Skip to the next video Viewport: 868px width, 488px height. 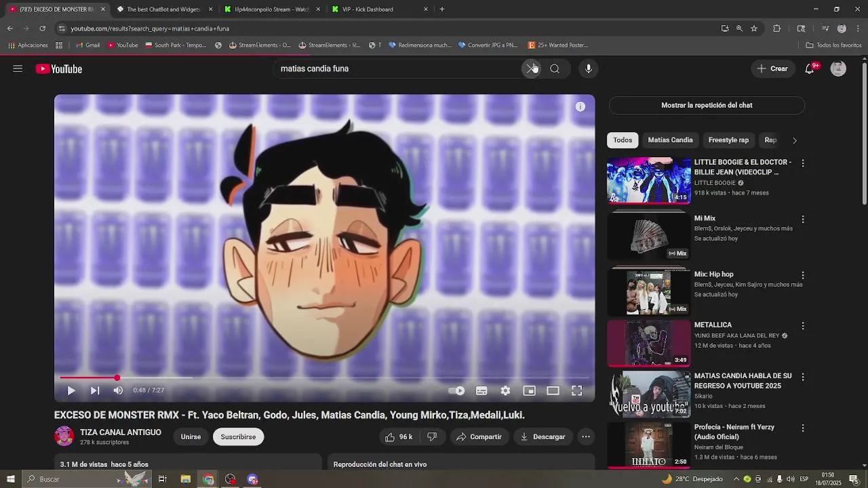95,390
